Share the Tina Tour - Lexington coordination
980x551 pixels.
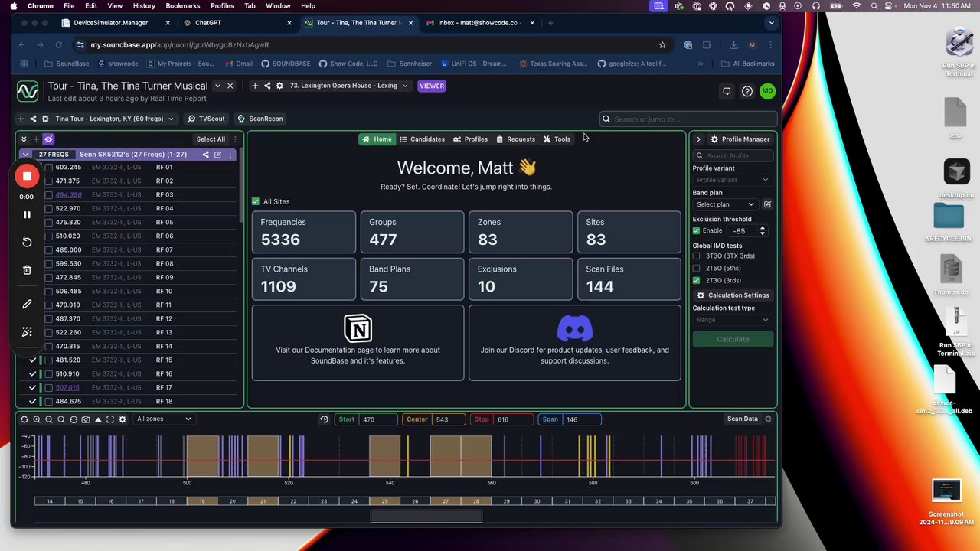pos(33,119)
